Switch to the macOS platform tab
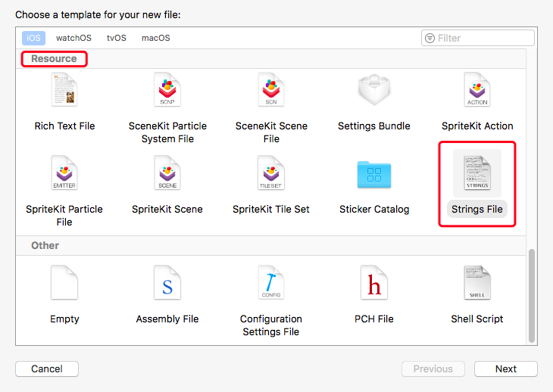 pyautogui.click(x=156, y=38)
